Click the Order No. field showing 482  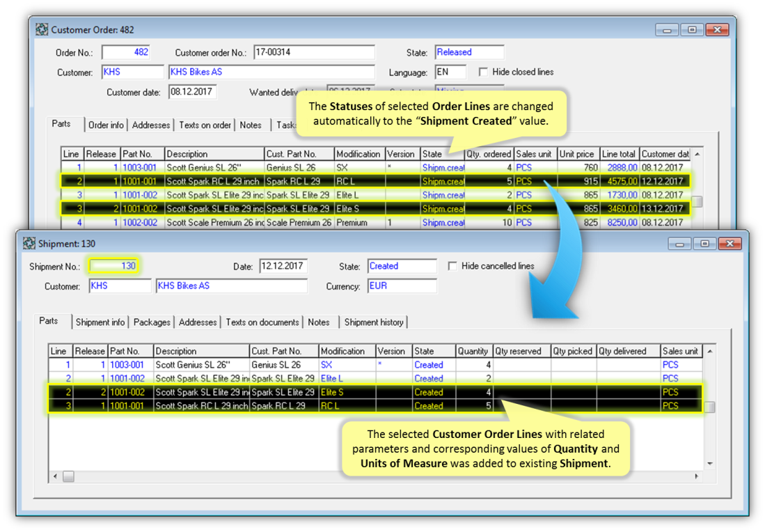[x=125, y=52]
